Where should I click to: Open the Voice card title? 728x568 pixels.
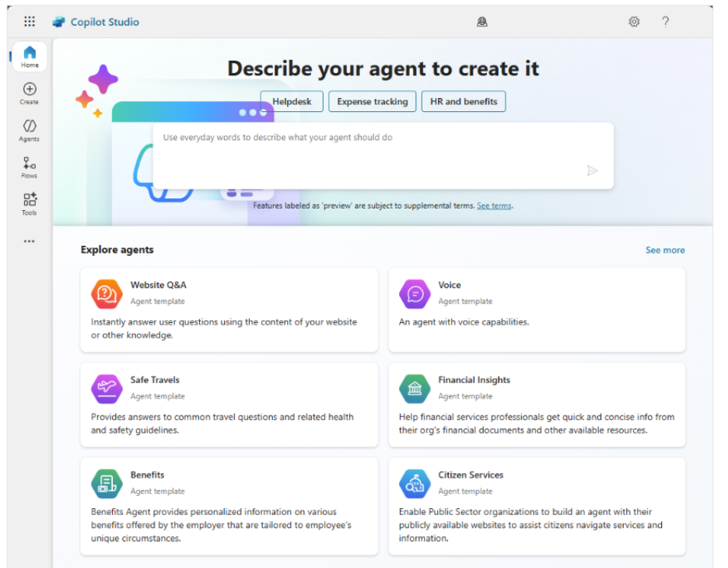450,285
